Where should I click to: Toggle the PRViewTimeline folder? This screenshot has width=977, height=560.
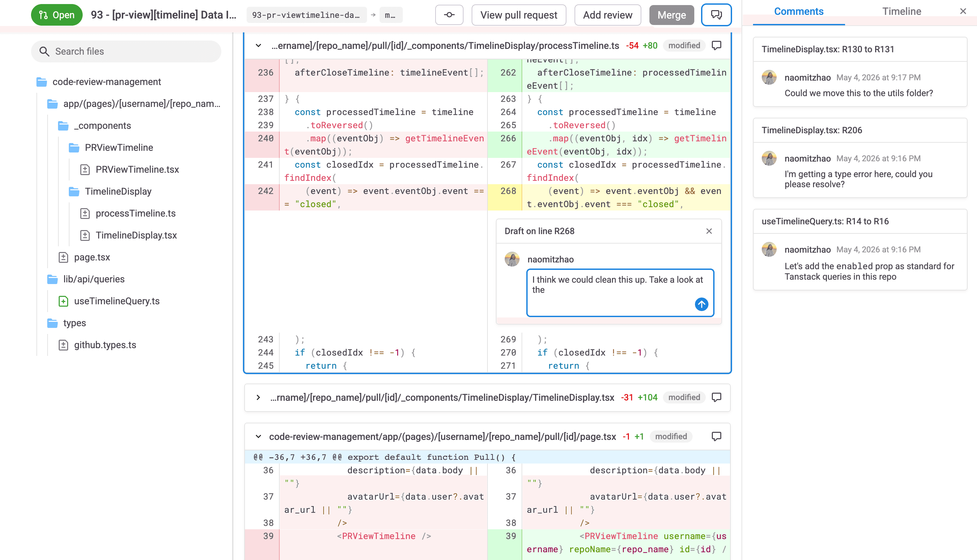click(111, 148)
